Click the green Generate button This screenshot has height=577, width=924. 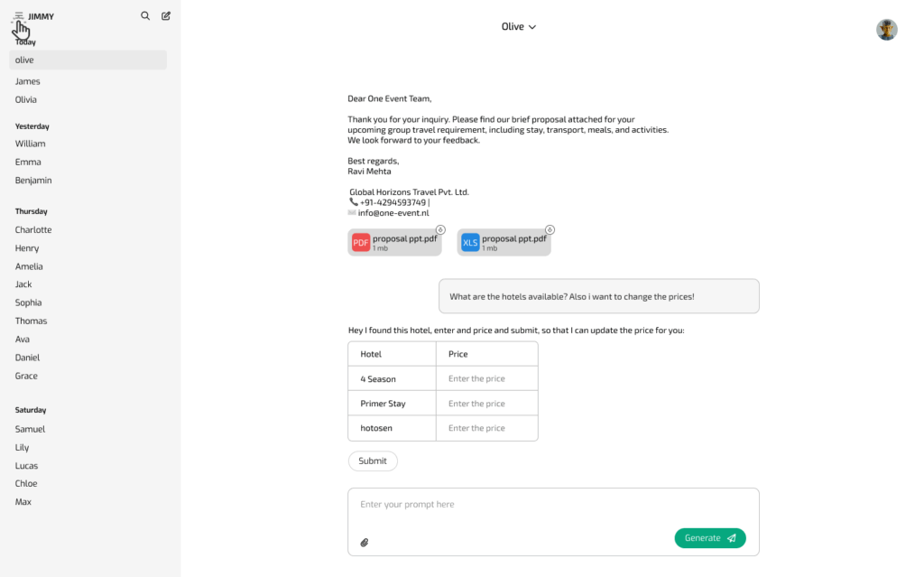709,538
